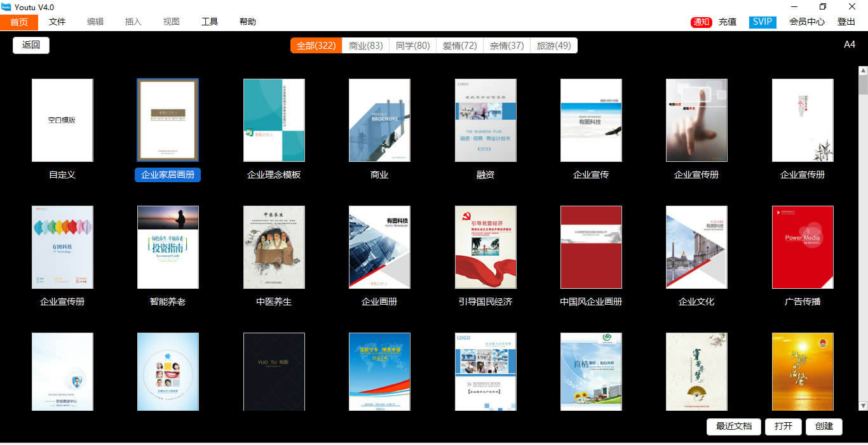Choose the paper fan calligraphy thumbnail
Viewport: 868px width, 445px height.
click(696, 371)
